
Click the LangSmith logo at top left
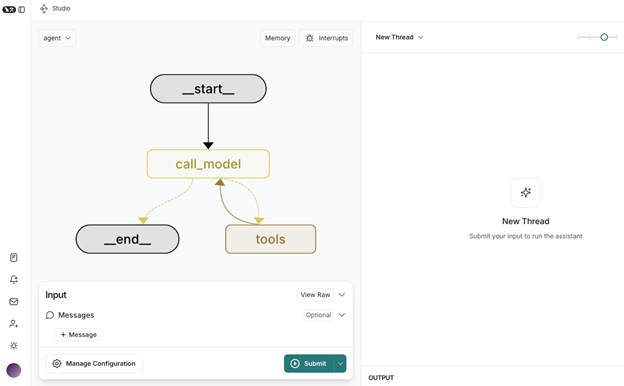(x=9, y=10)
